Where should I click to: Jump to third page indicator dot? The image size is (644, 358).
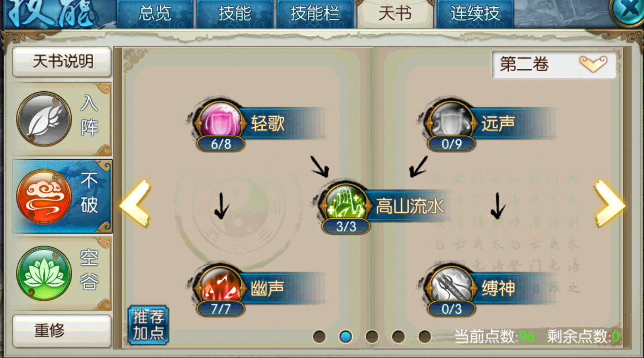[x=372, y=336]
